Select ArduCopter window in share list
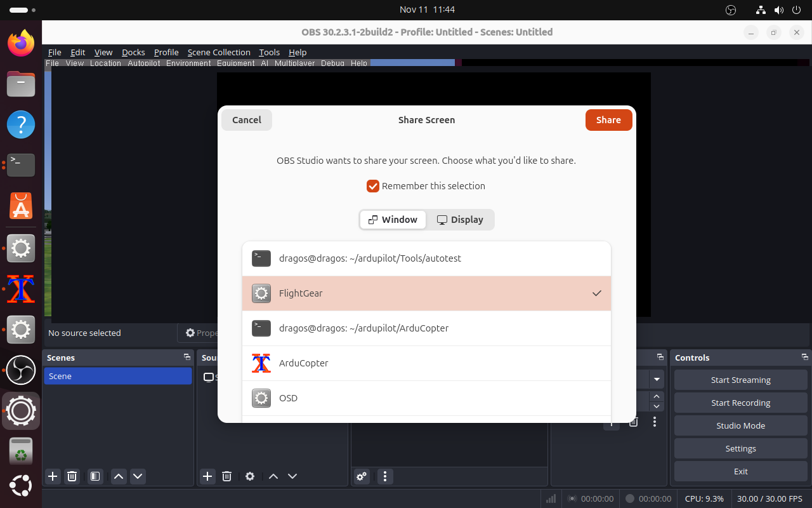Screen dimensions: 812x508 [x=426, y=363]
